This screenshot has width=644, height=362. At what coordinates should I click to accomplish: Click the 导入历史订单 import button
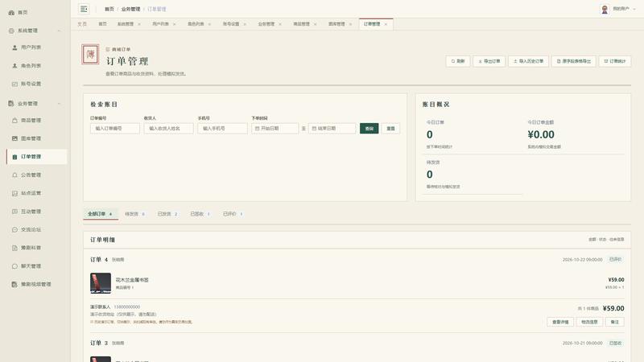click(x=529, y=62)
